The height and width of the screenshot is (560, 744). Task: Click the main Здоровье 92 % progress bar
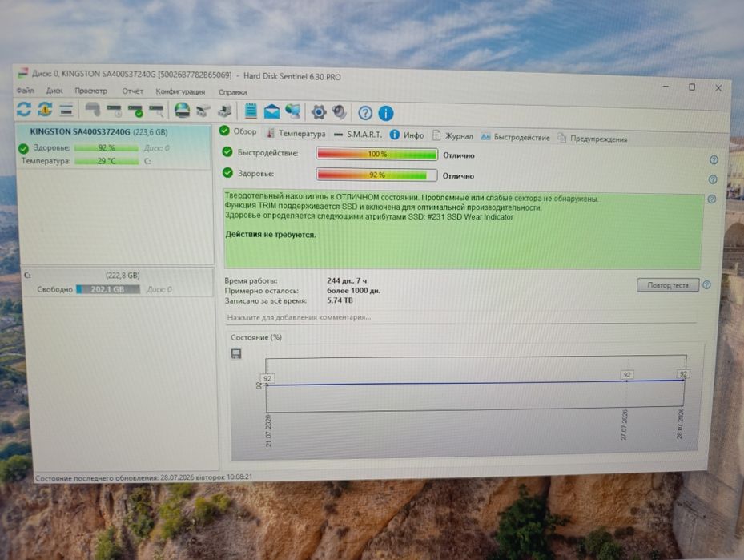tap(376, 175)
